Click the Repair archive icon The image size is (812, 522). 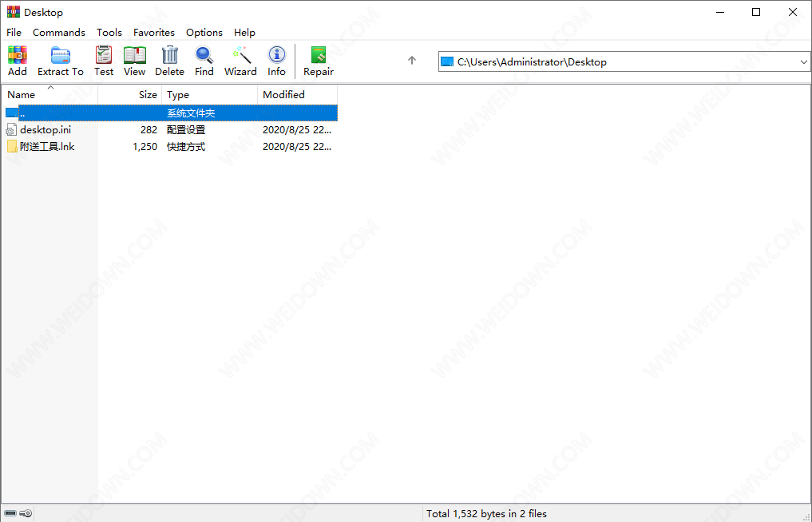(x=319, y=55)
